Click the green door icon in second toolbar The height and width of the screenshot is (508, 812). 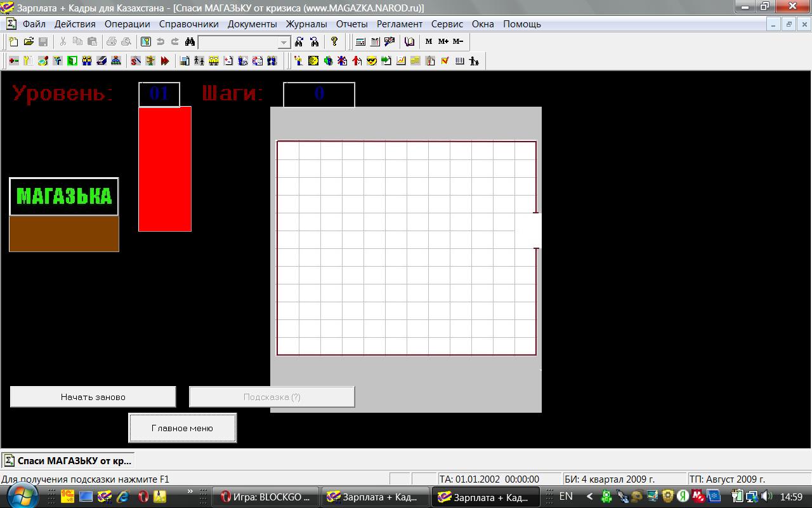click(72, 61)
